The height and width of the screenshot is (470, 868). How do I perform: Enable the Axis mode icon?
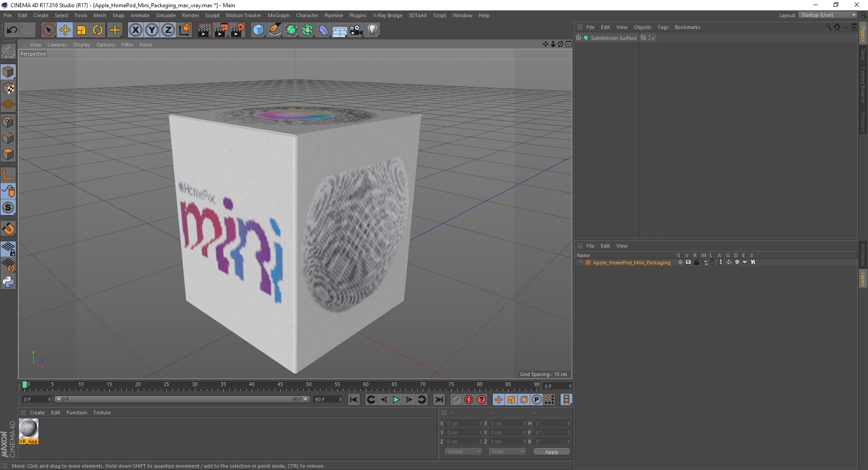(x=8, y=175)
